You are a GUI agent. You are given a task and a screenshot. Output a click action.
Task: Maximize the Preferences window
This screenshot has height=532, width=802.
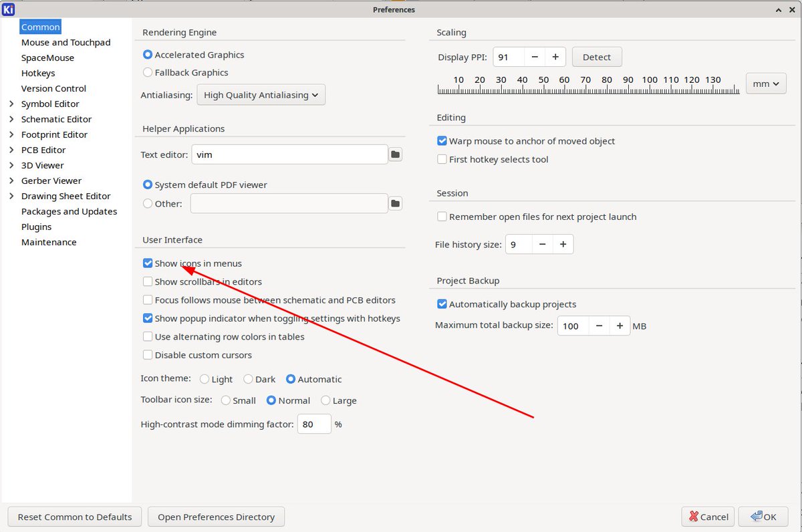pos(779,9)
